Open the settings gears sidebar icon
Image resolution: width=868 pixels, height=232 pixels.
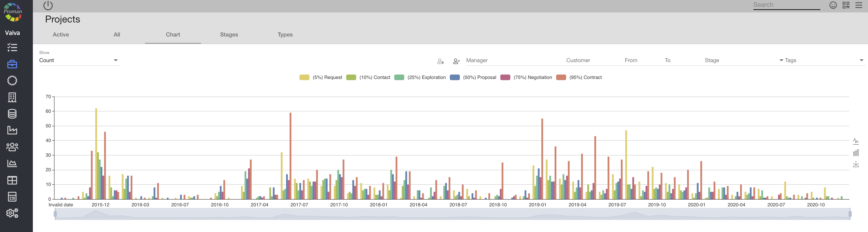pyautogui.click(x=12, y=213)
